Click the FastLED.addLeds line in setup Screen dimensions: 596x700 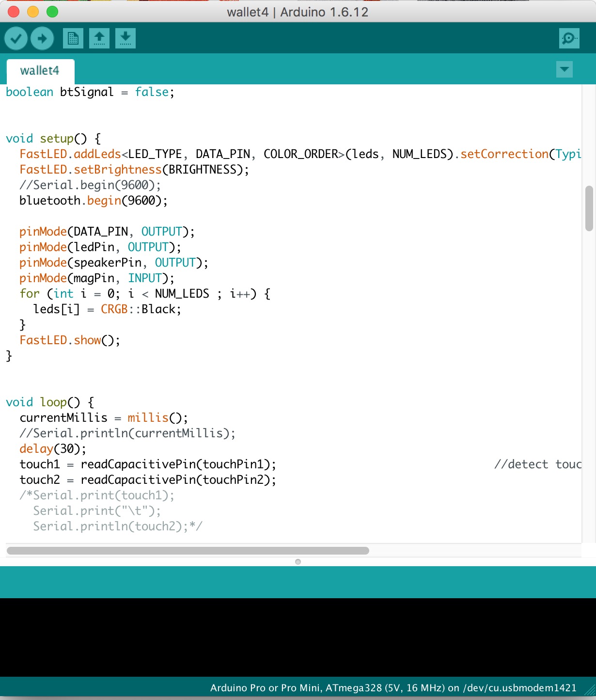pyautogui.click(x=300, y=154)
